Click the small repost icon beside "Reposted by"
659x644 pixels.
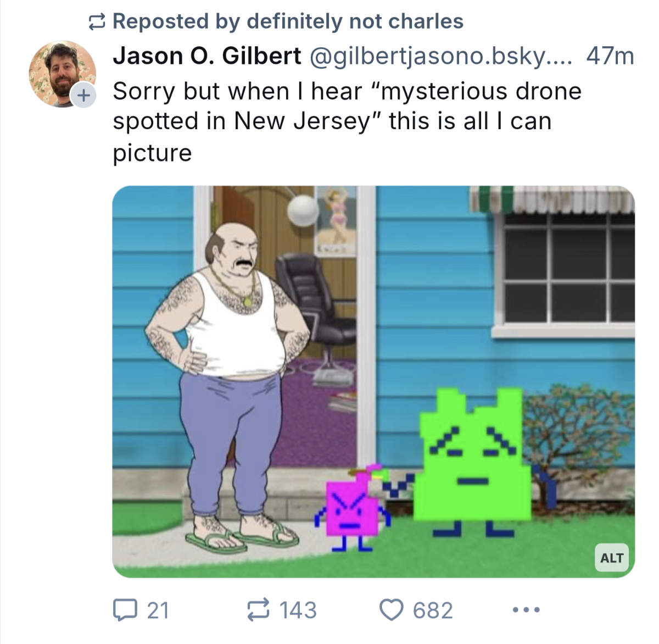[97, 21]
